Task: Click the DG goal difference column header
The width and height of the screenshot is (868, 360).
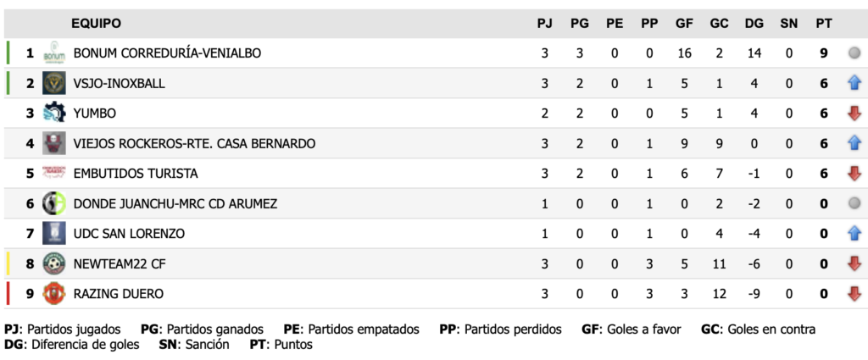Action: [754, 23]
